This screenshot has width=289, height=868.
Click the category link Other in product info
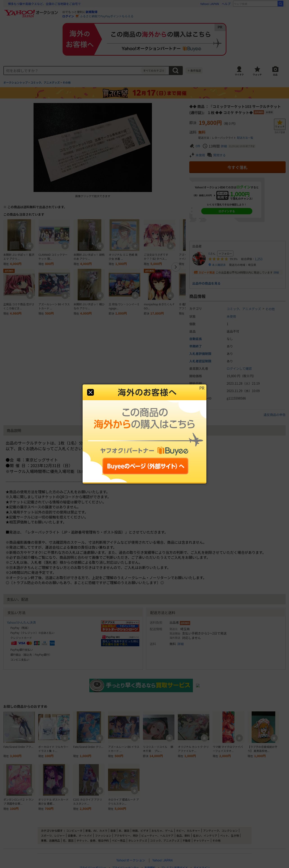(x=271, y=309)
